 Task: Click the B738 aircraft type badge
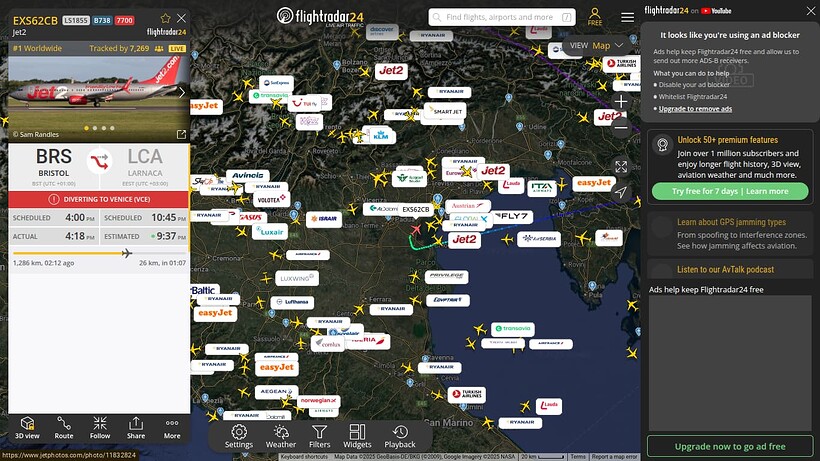(102, 20)
